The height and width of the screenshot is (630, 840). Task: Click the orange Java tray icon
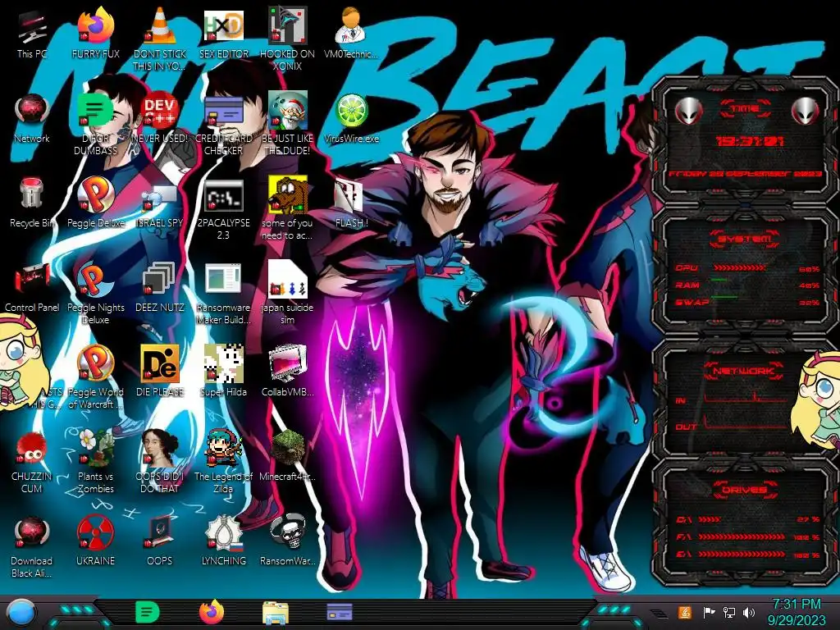[684, 612]
